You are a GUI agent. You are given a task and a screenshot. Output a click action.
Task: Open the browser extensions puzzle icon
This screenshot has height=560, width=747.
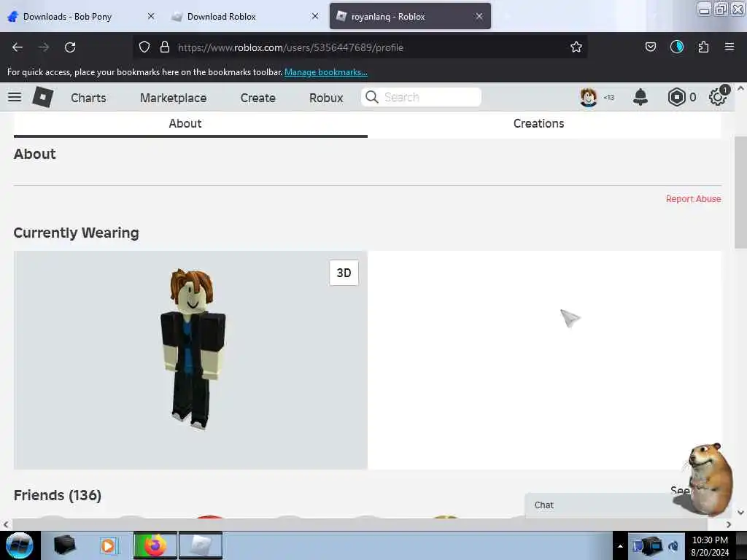[x=703, y=47]
